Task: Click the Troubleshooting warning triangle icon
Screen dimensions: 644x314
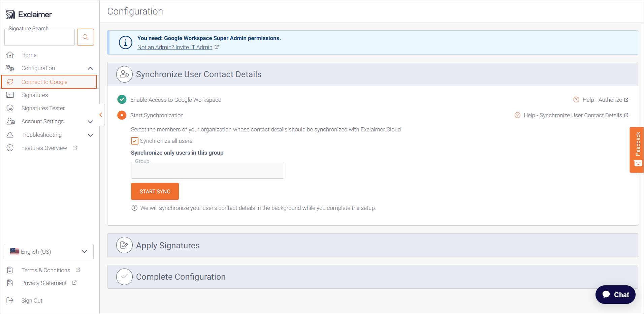Action: 10,135
